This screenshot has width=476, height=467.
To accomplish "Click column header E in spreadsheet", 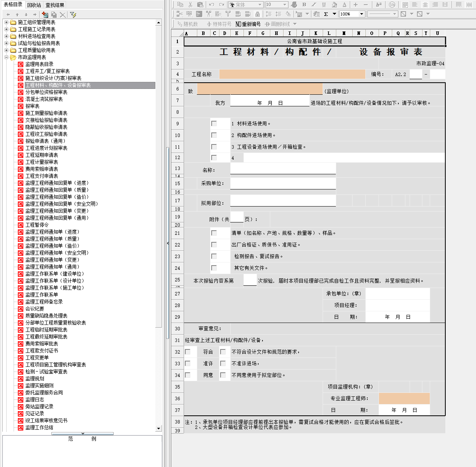I will (x=237, y=33).
